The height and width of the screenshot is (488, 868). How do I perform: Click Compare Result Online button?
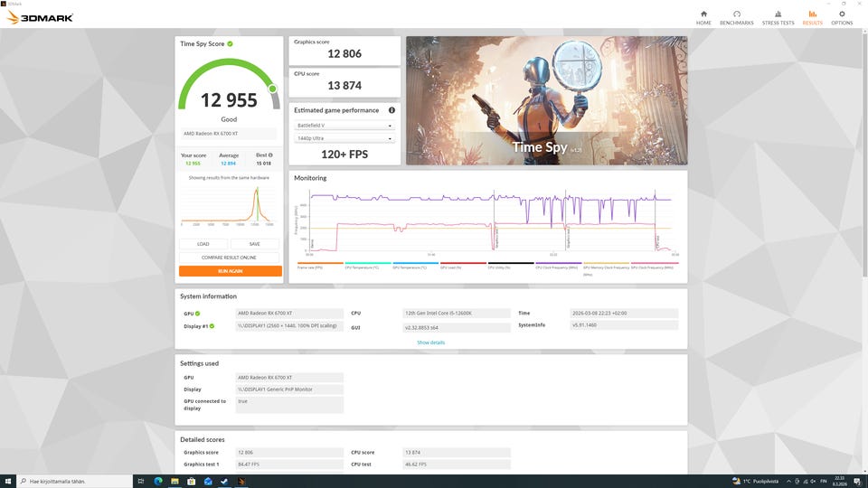click(229, 258)
